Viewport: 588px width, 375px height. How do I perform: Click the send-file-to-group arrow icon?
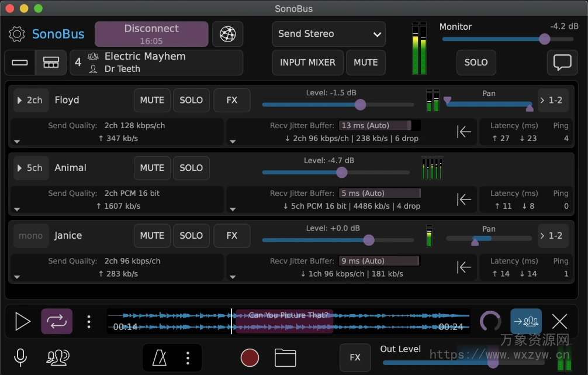pos(527,321)
